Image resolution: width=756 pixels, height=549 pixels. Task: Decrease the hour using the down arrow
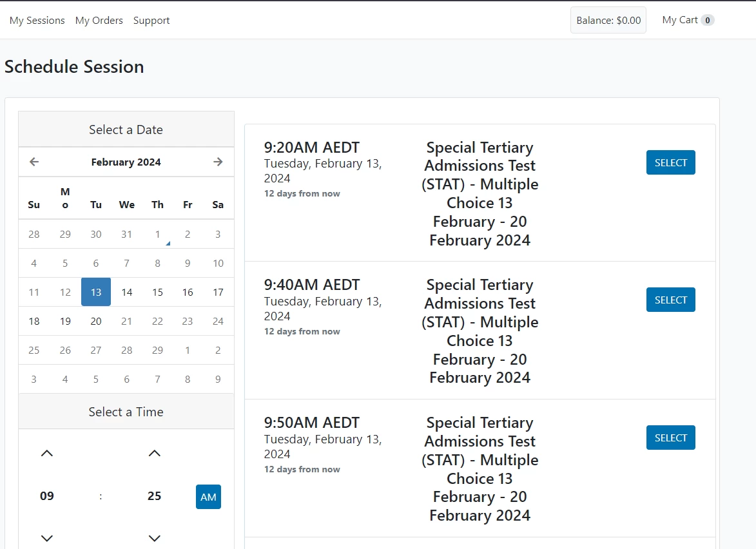click(46, 538)
